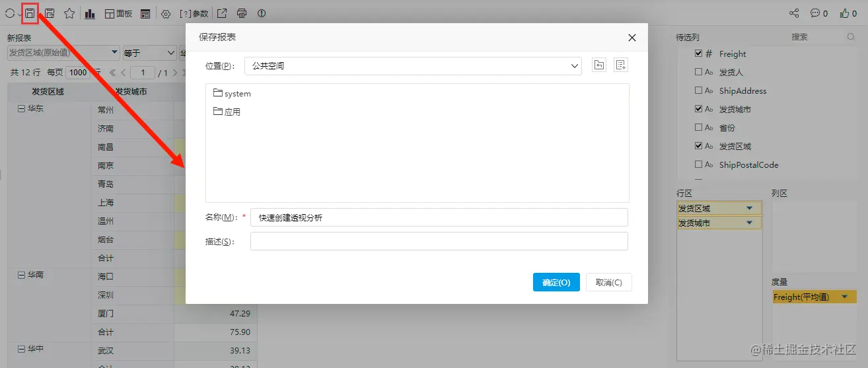Open the 位置 location dropdown
The height and width of the screenshot is (368, 868).
click(413, 66)
